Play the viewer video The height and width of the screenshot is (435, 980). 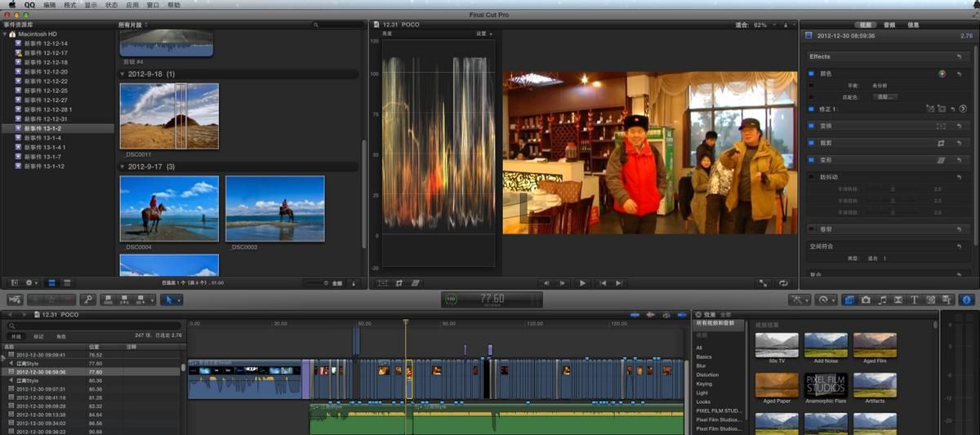coord(582,283)
